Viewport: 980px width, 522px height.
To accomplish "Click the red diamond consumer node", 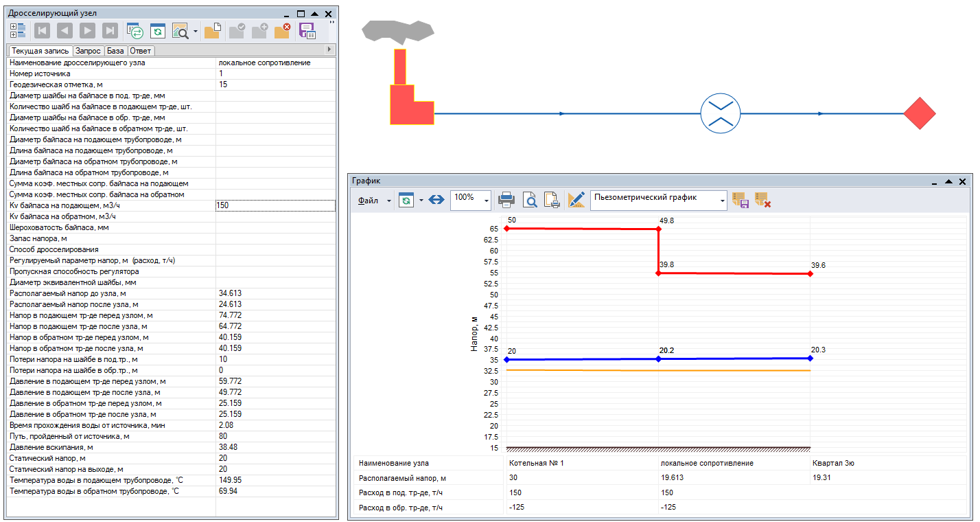I will 919,113.
